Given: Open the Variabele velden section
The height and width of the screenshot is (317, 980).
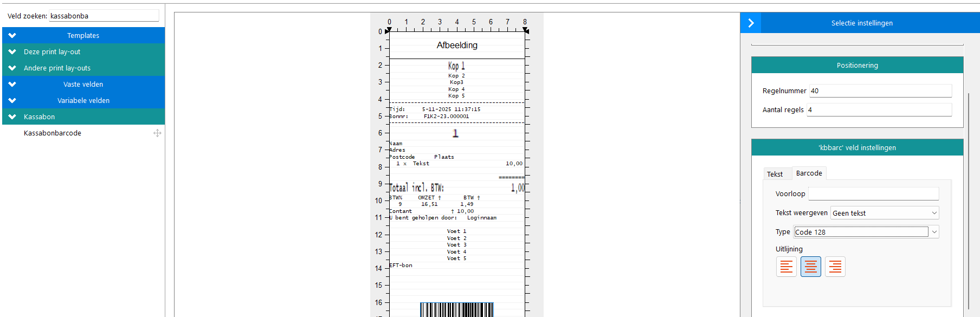Looking at the screenshot, I should (x=12, y=101).
